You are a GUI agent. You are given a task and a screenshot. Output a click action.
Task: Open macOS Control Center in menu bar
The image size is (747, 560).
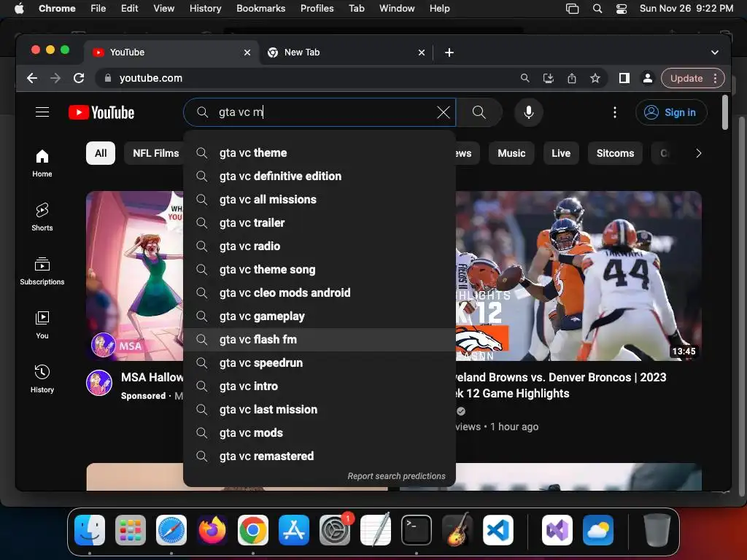coord(622,9)
